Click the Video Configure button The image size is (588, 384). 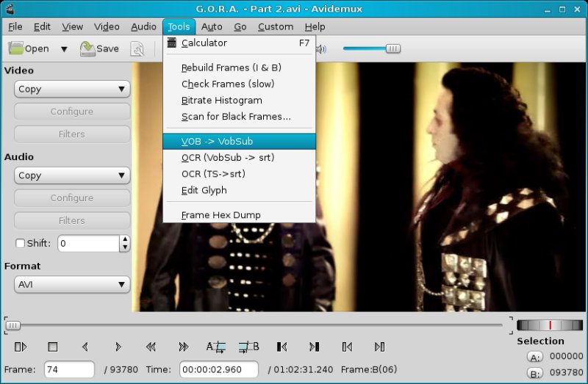click(72, 112)
